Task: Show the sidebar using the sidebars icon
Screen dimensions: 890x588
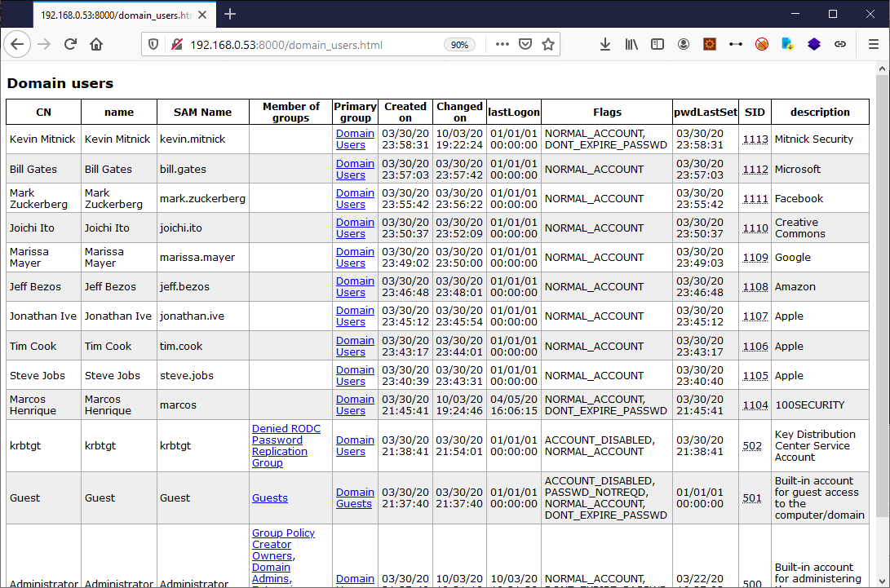Action: point(657,45)
